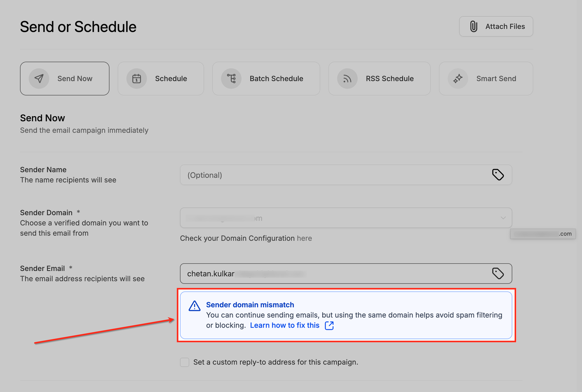Switch to Schedule option label
Viewport: 582px width, 392px height.
[171, 78]
